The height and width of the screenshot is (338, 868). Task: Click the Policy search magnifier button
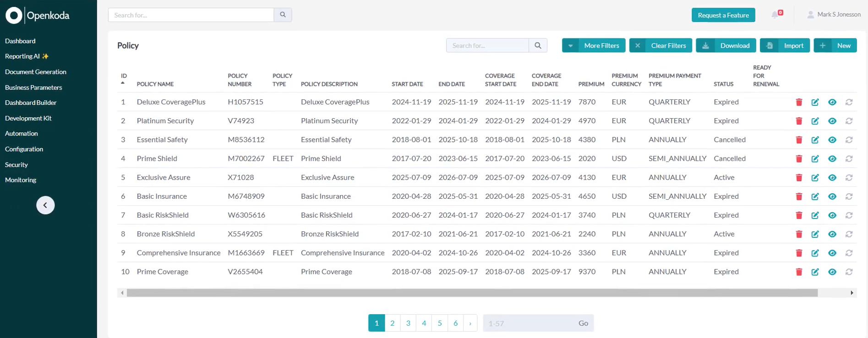point(538,45)
